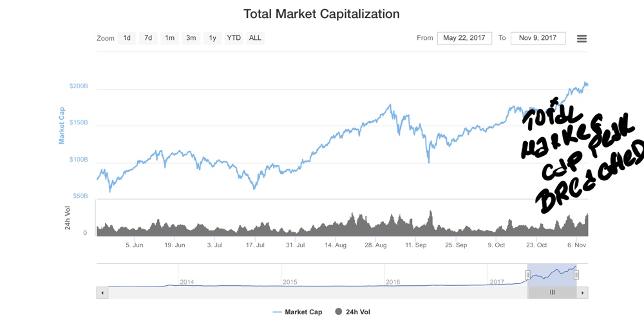This screenshot has width=644, height=320.
Task: Click the navigator scrollbar thumb
Action: click(552, 292)
